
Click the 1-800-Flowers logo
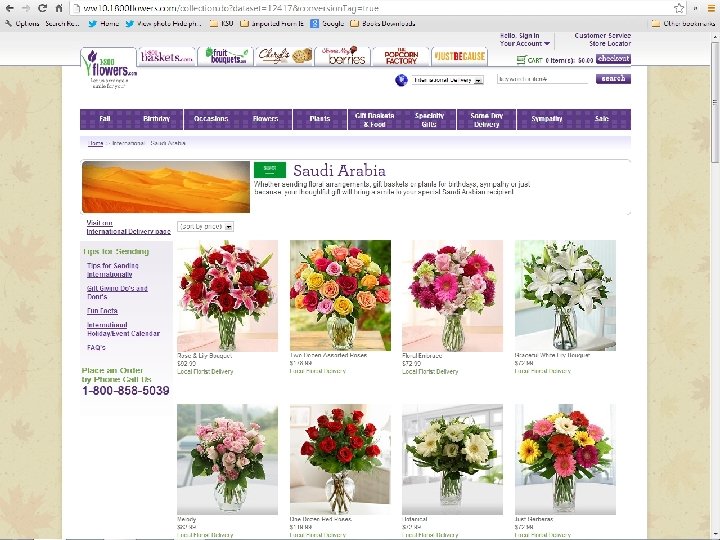108,69
